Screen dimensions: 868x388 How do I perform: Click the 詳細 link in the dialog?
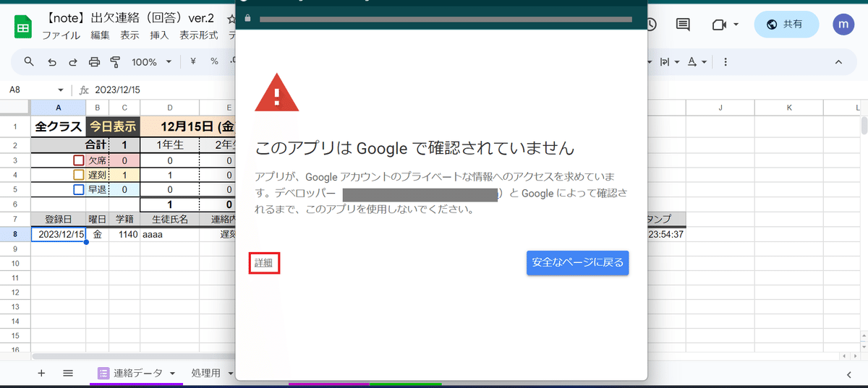click(x=263, y=263)
